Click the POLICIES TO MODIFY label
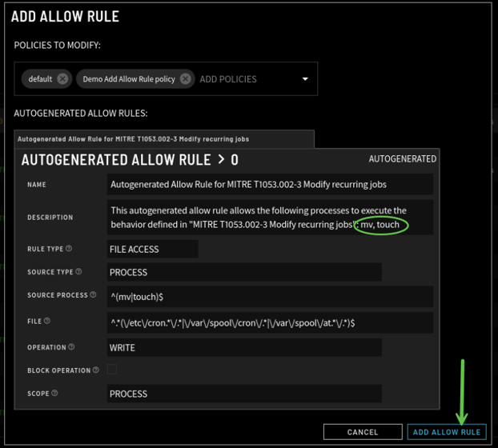The width and height of the screenshot is (498, 448). coord(57,45)
